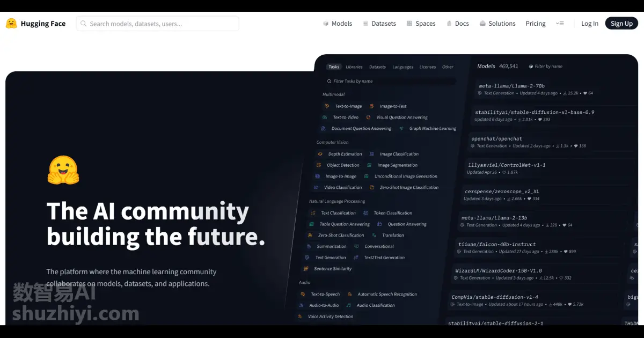
Task: Click the Translation task icon
Action: tap(374, 236)
